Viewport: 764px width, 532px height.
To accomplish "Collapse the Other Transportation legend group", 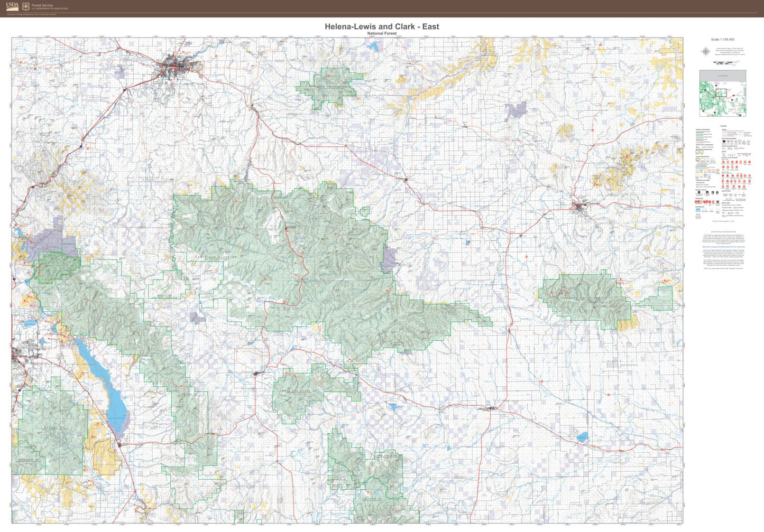I will [727, 147].
